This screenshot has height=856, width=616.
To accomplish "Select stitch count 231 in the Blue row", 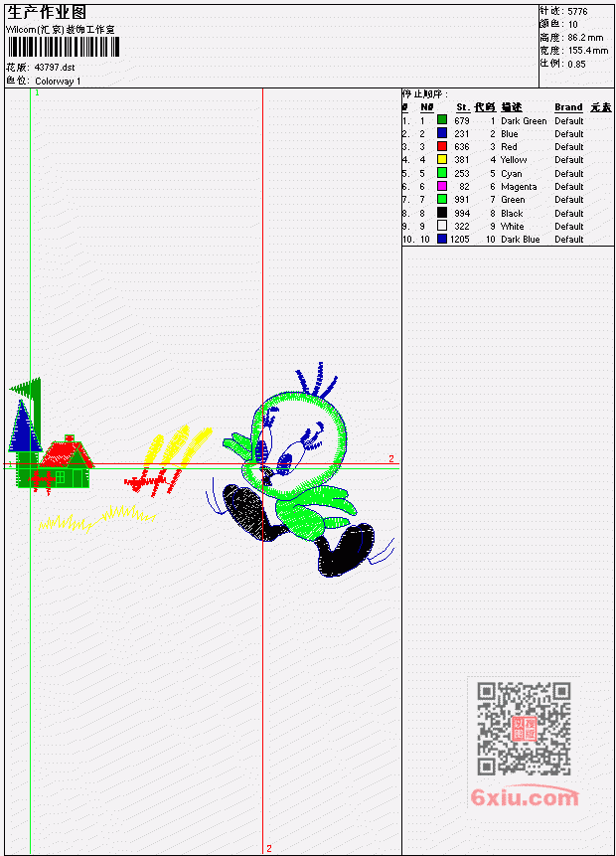I will 462,134.
